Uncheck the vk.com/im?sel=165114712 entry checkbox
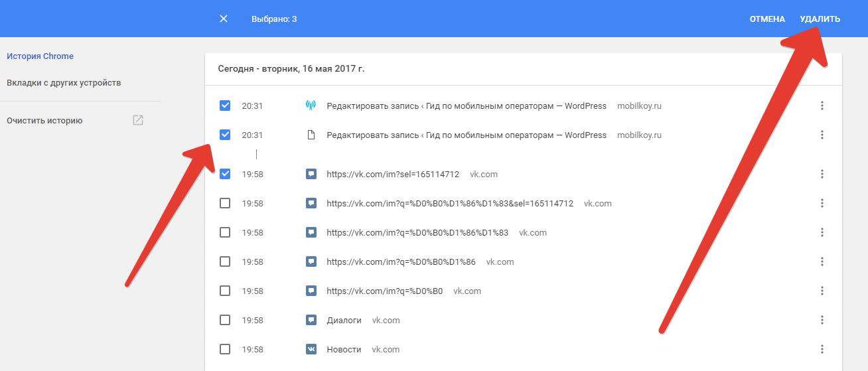868x371 pixels. click(225, 174)
